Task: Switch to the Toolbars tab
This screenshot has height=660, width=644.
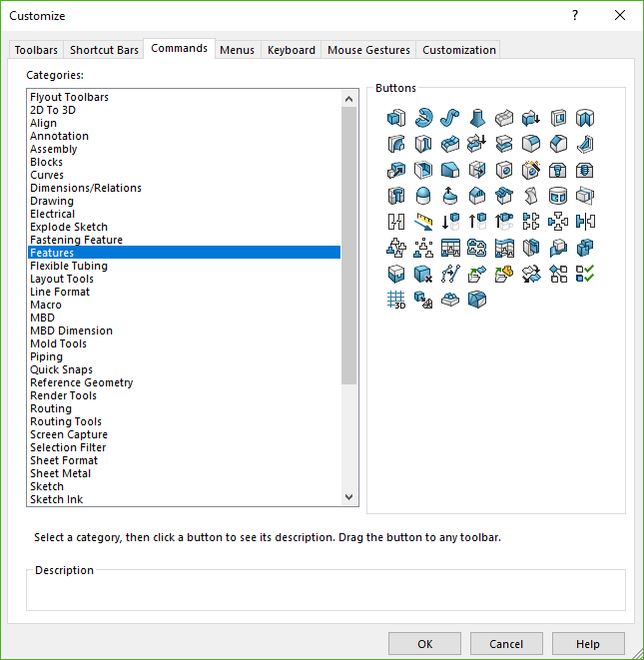Action: tap(36, 50)
